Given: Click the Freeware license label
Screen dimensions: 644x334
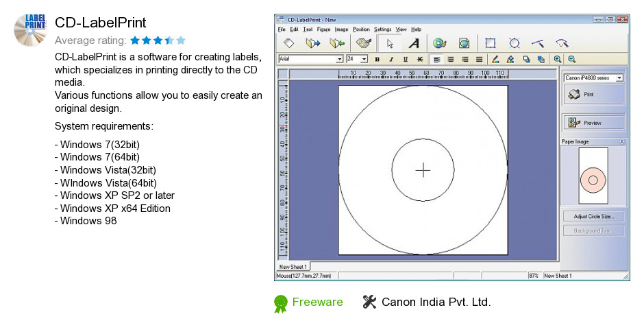Looking at the screenshot, I should [317, 302].
